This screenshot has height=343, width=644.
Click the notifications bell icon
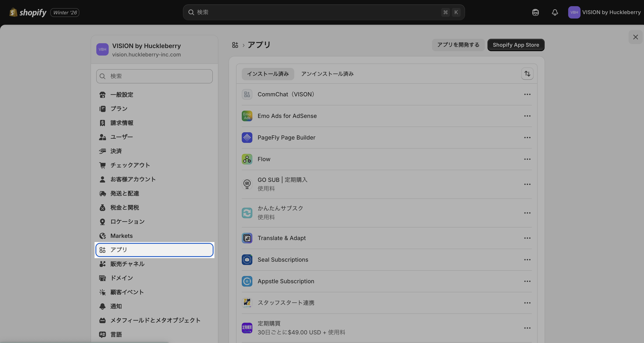(555, 12)
